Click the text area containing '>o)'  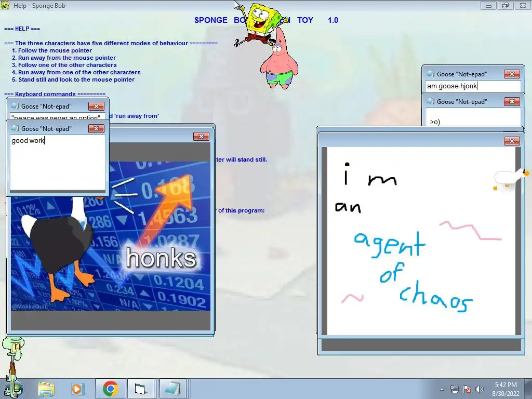[473, 117]
